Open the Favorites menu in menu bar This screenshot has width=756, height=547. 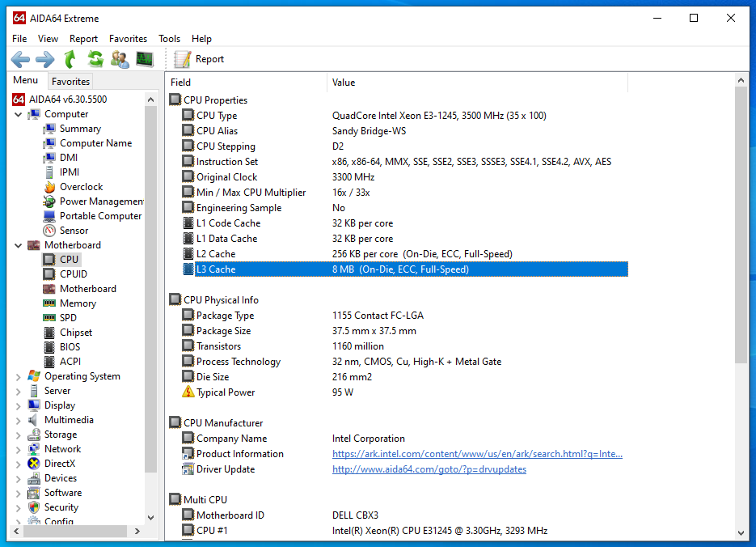point(128,39)
